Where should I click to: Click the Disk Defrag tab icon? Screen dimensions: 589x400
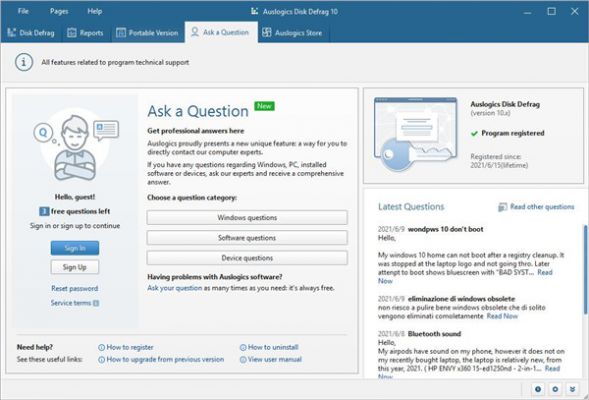click(x=12, y=32)
